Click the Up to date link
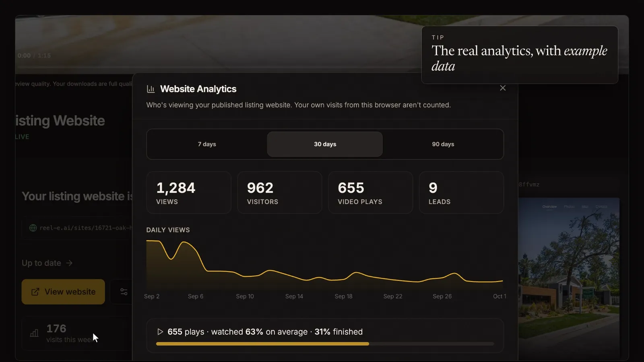 pyautogui.click(x=47, y=263)
